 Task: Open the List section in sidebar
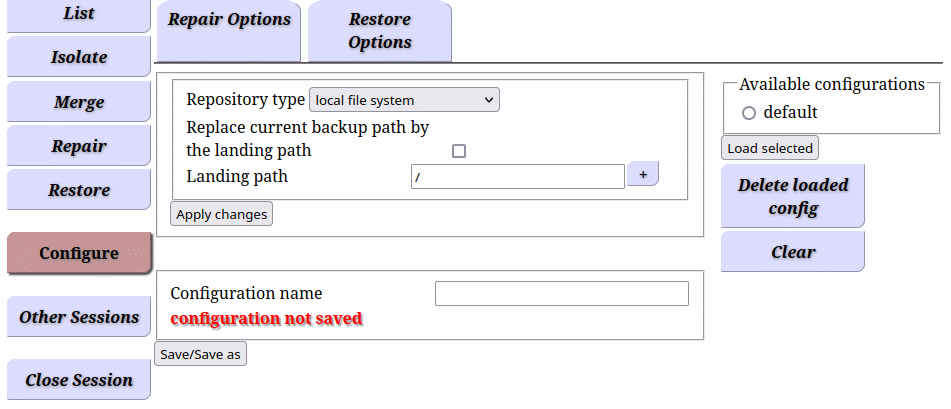(x=79, y=15)
